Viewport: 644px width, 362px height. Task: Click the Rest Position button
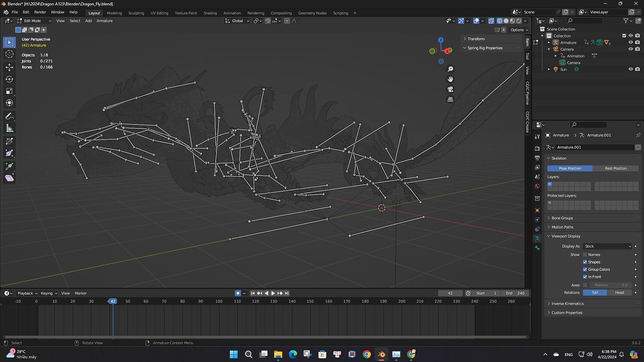(616, 168)
